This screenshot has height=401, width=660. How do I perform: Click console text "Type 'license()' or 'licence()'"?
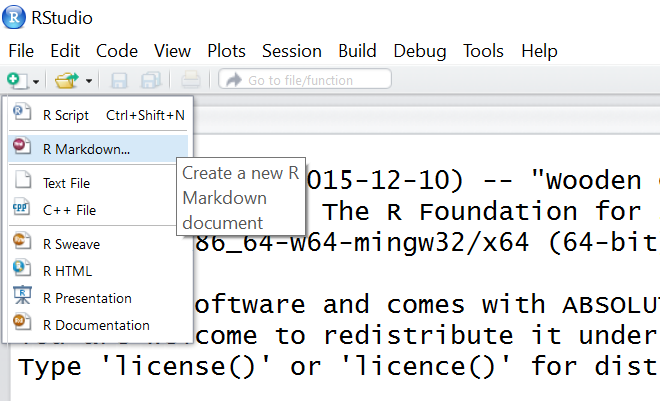[263, 366]
